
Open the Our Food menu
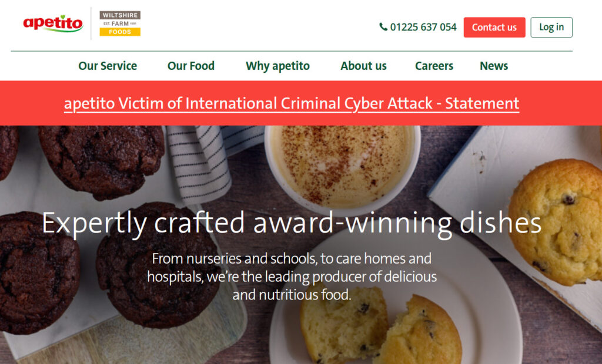coord(191,66)
